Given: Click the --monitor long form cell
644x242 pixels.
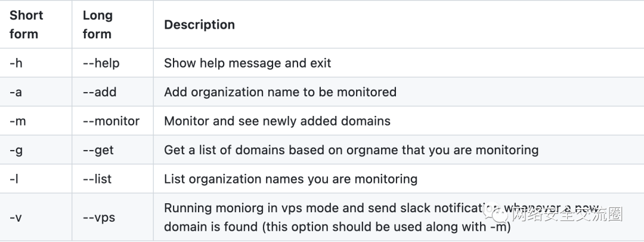Looking at the screenshot, I should point(111,121).
